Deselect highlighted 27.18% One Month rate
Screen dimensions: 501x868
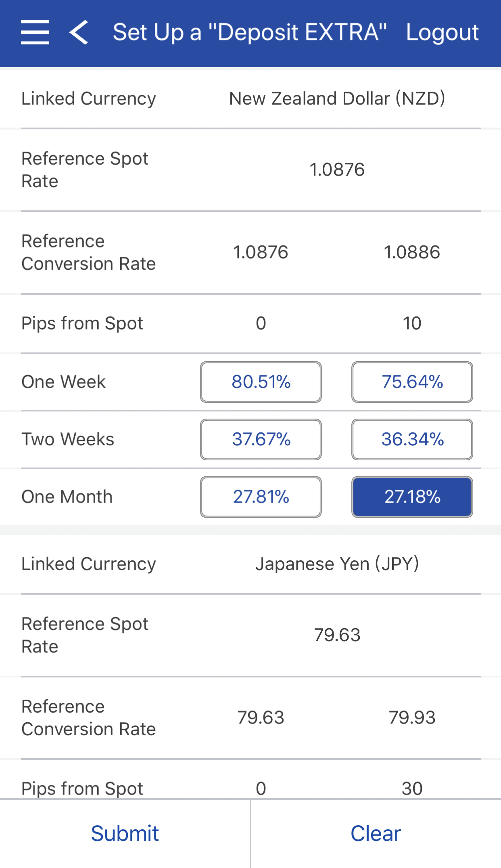pos(412,497)
